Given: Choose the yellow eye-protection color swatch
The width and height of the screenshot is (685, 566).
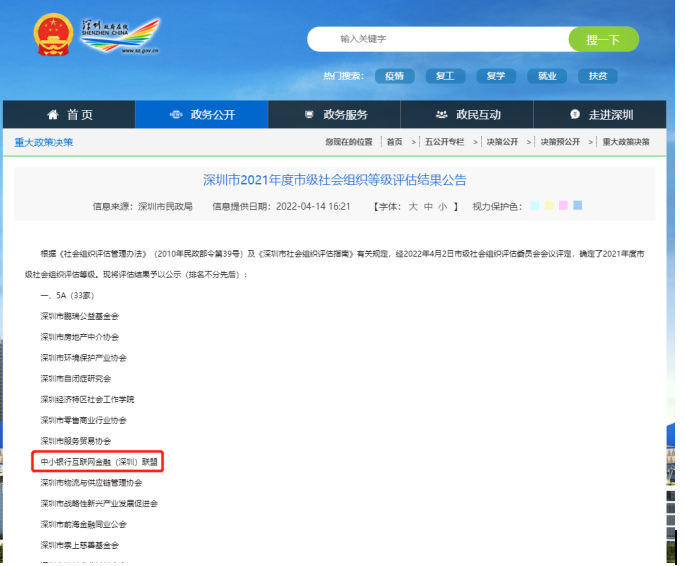Looking at the screenshot, I should tap(549, 205).
